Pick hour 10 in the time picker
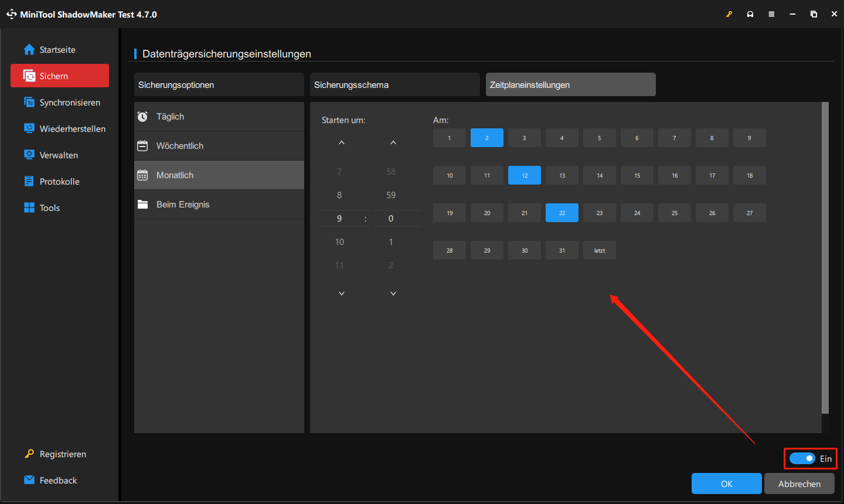The width and height of the screenshot is (844, 504). [x=339, y=242]
